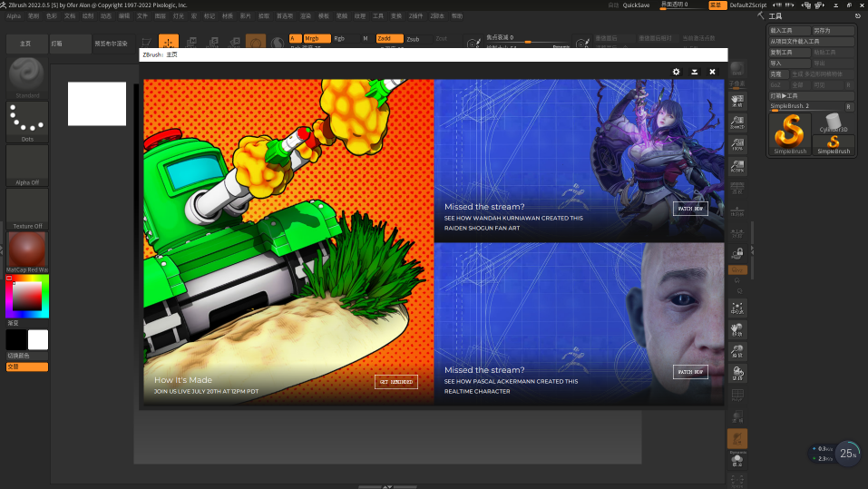Open the home page settings gear
The width and height of the screenshot is (868, 489).
tap(676, 72)
